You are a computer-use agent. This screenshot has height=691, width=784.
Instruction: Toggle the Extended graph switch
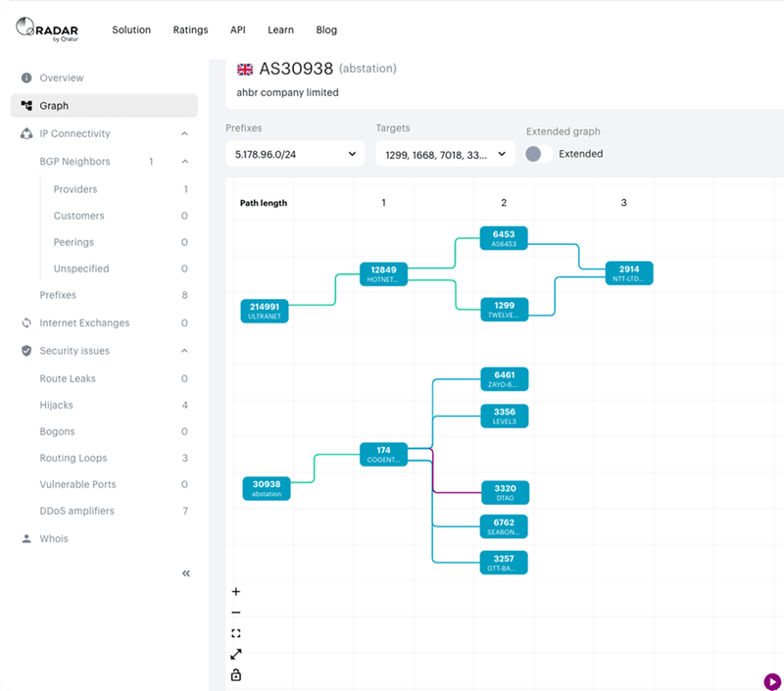click(539, 154)
